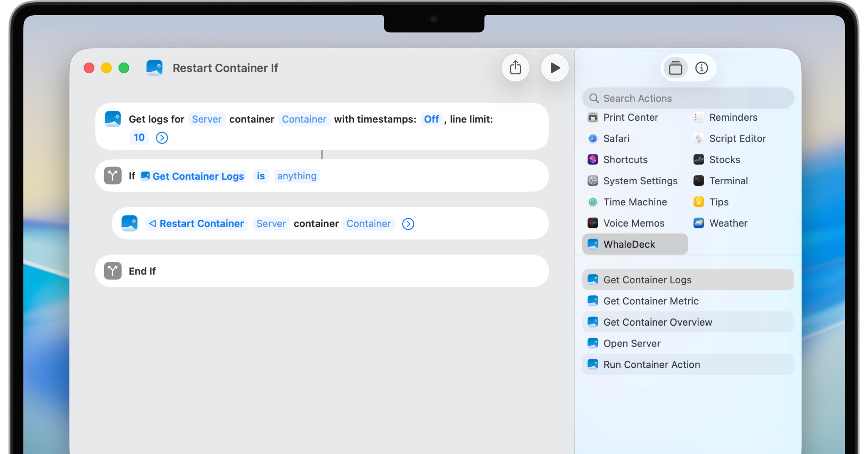
Task: Expand the Get logs action details chevron
Action: click(162, 137)
